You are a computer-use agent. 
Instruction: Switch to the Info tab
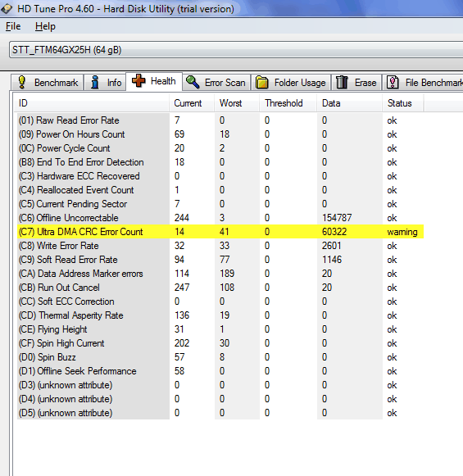105,82
